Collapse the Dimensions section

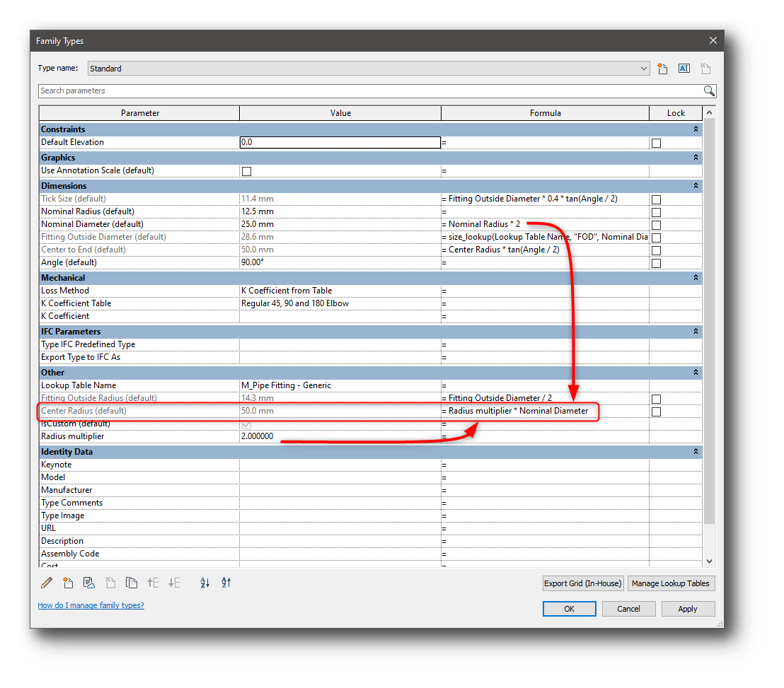pyautogui.click(x=696, y=185)
